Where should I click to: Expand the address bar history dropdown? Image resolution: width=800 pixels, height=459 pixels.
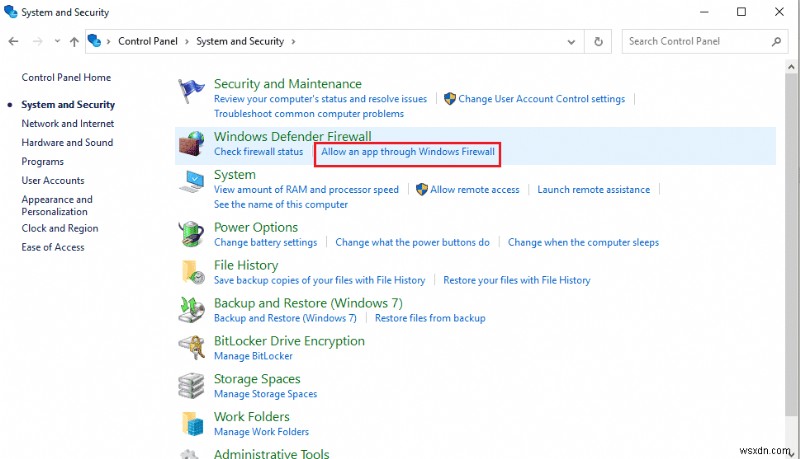[573, 42]
